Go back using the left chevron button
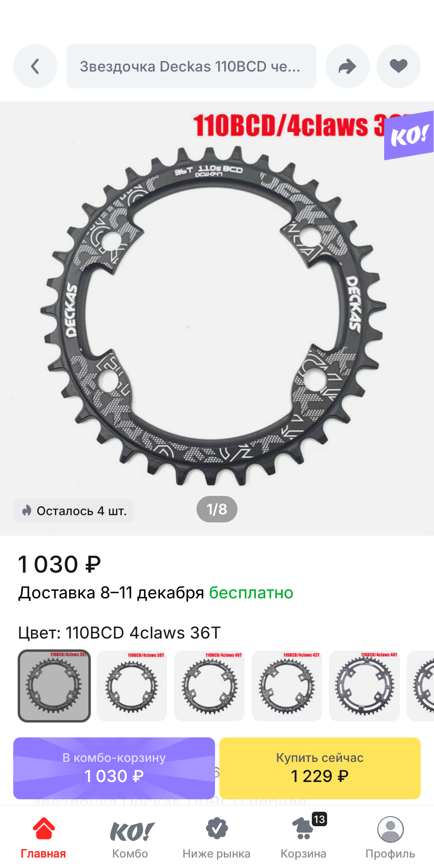Image resolution: width=434 pixels, height=868 pixels. tap(35, 66)
